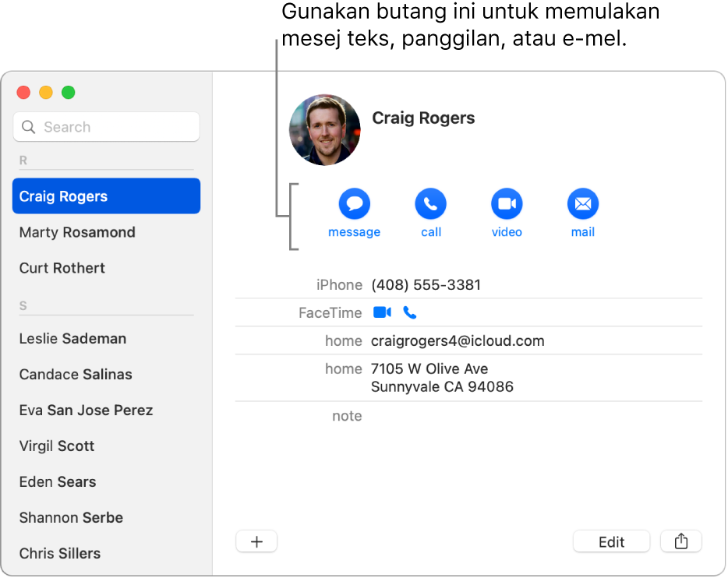Click the FaceTime field label
The image size is (728, 578).
coord(330,312)
